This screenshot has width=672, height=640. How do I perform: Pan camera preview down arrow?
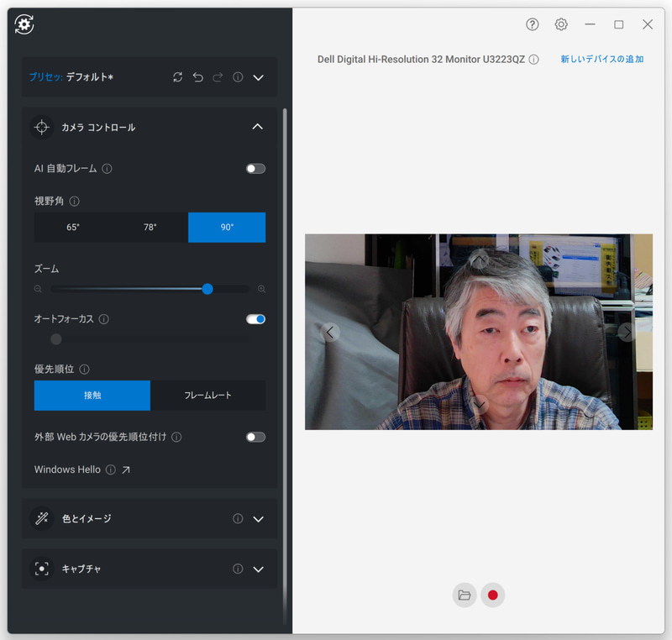pyautogui.click(x=479, y=404)
